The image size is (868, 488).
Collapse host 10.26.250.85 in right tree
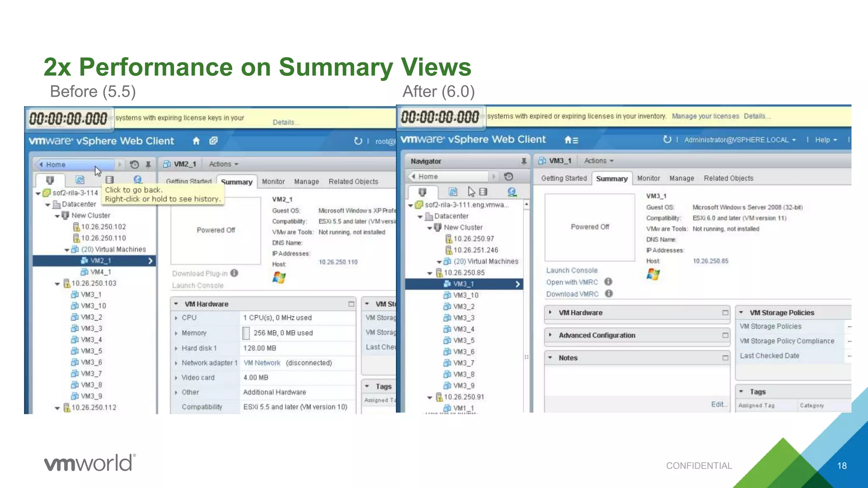430,273
